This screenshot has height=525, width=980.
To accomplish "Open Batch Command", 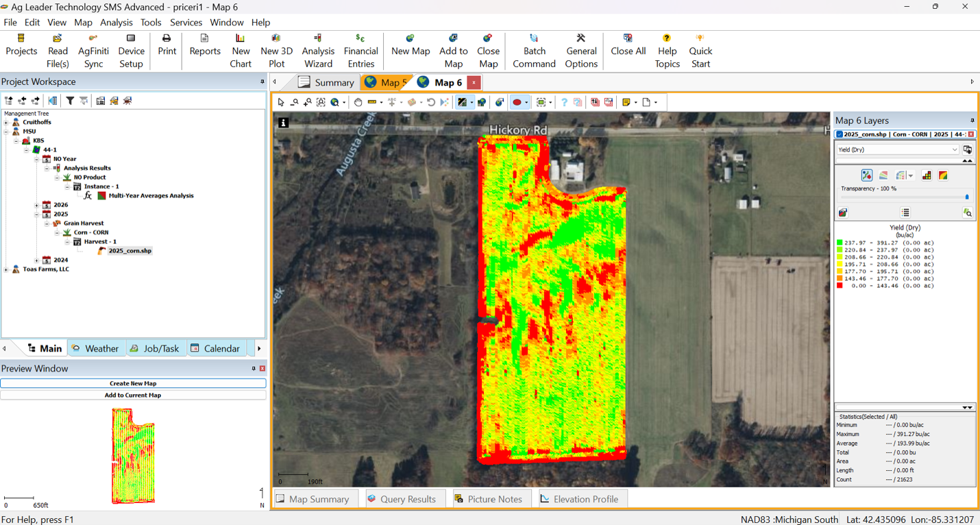I will coord(534,51).
